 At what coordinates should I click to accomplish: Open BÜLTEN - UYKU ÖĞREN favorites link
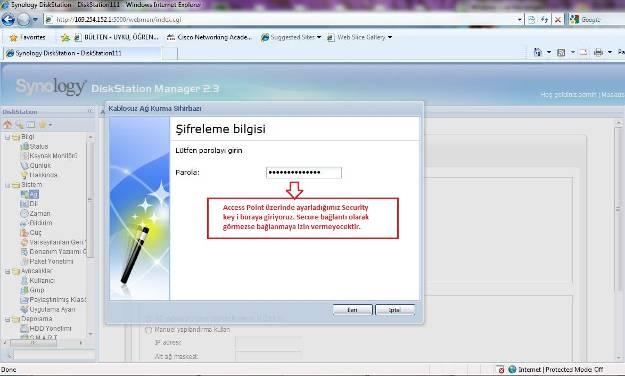(116, 37)
